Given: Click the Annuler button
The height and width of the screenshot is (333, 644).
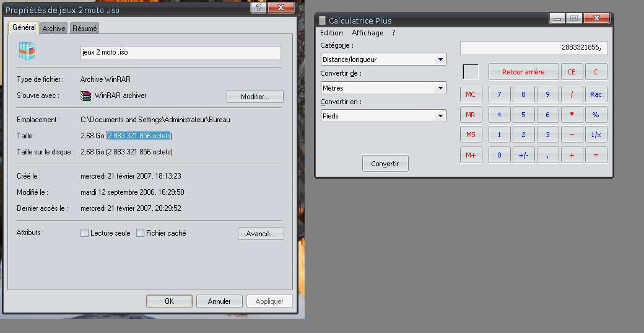Looking at the screenshot, I should 219,301.
